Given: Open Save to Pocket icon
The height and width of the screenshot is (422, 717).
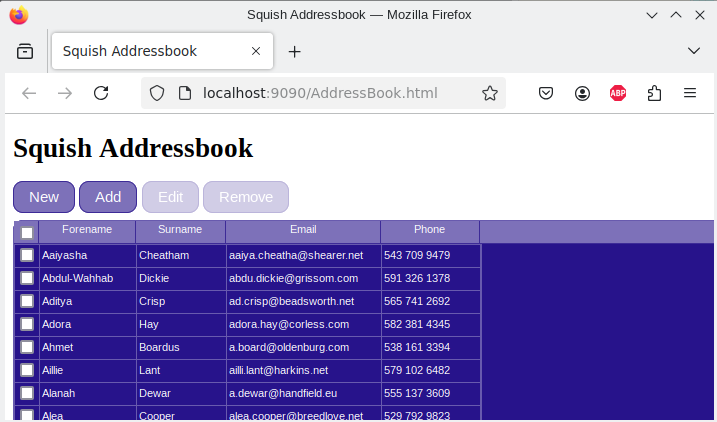Looking at the screenshot, I should point(546,93).
